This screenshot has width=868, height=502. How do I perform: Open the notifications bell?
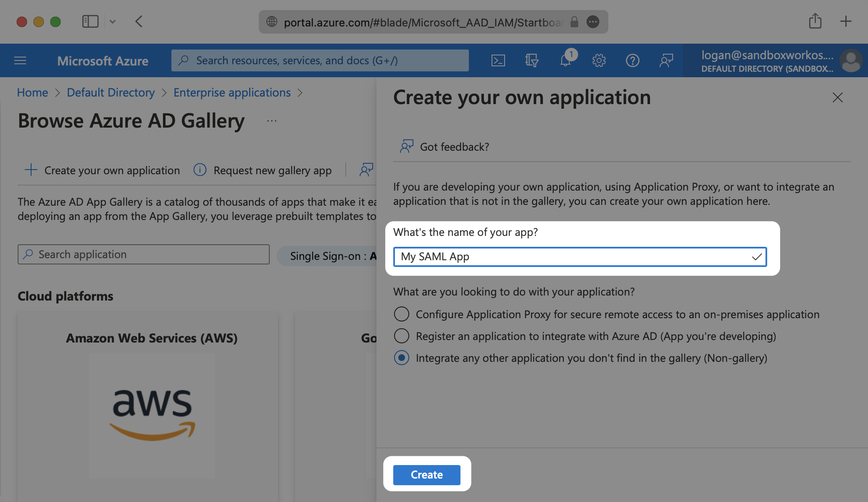coord(566,60)
